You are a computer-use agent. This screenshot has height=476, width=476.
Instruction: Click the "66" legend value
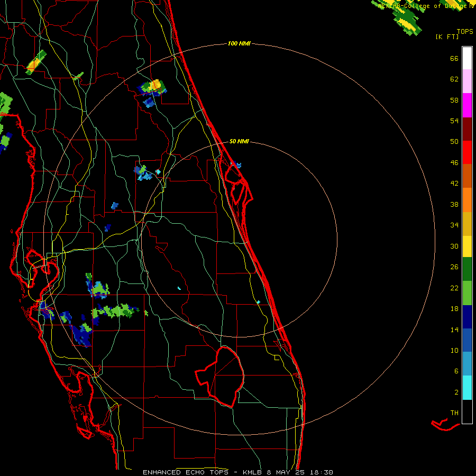pyautogui.click(x=454, y=59)
